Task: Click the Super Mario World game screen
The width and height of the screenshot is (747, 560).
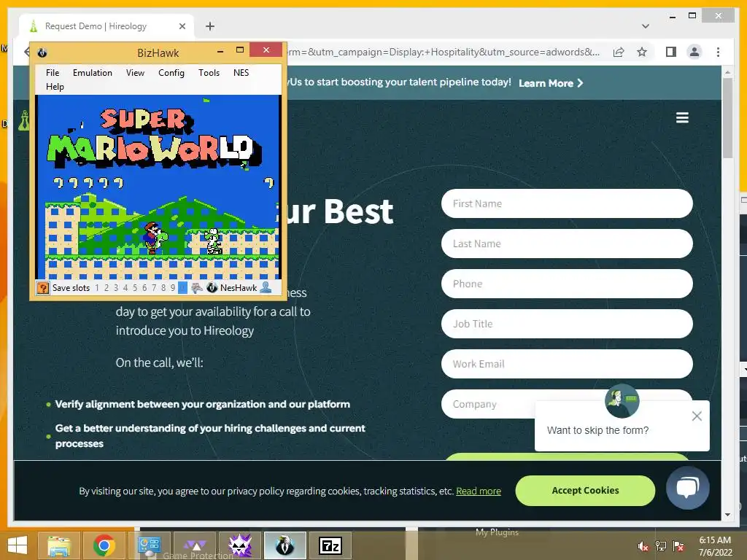Action: pyautogui.click(x=158, y=187)
